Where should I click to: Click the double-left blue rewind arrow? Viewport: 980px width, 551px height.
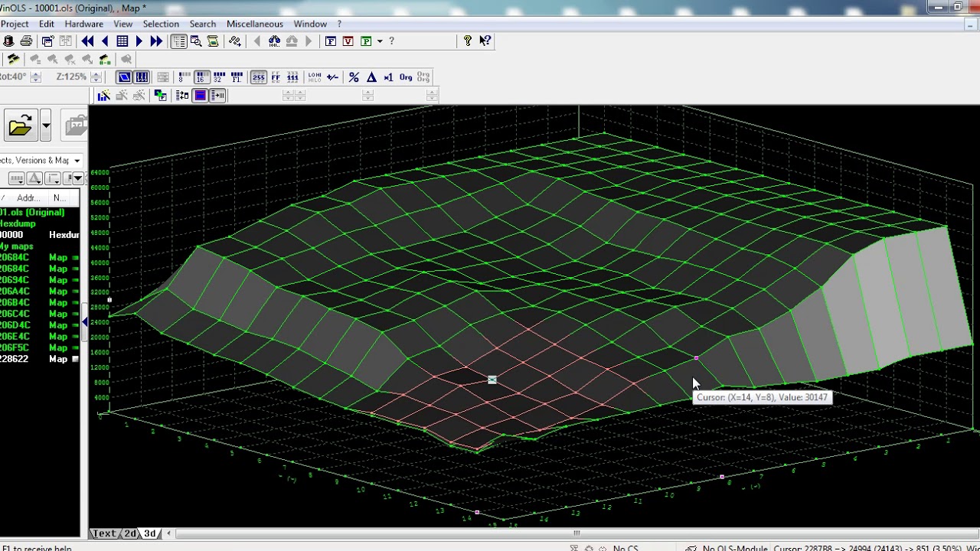pos(87,41)
